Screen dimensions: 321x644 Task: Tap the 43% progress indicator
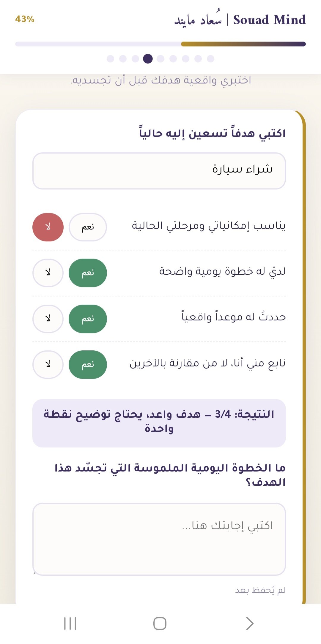coord(25,19)
